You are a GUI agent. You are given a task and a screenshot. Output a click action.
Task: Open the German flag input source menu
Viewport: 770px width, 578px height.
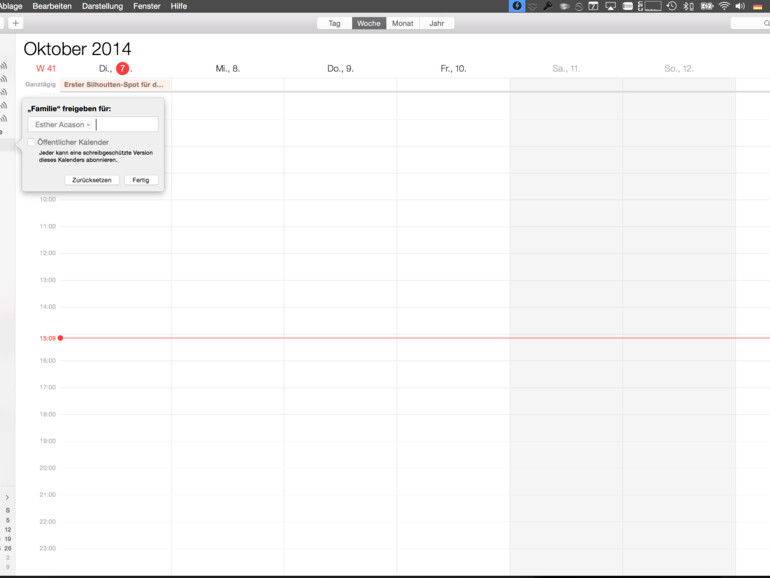[x=758, y=6]
